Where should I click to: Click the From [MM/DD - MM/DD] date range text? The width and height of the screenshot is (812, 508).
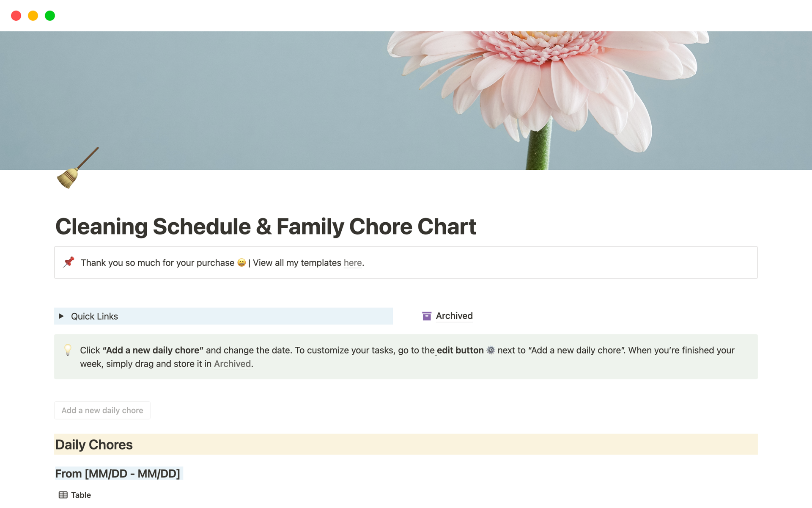117,473
